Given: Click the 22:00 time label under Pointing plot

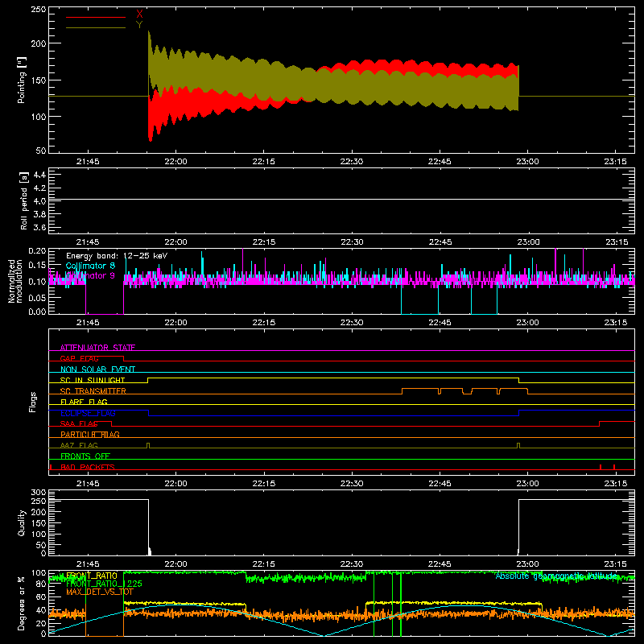Looking at the screenshot, I should pyautogui.click(x=175, y=162).
